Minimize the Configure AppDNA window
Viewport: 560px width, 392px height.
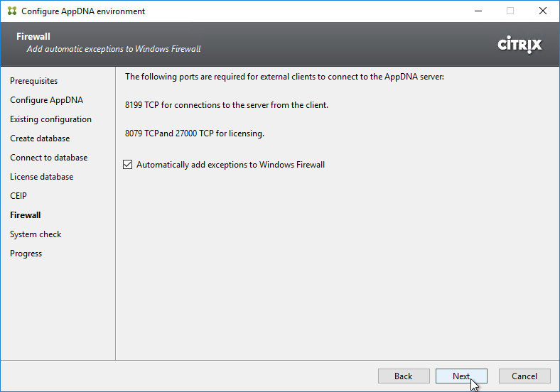[478, 11]
